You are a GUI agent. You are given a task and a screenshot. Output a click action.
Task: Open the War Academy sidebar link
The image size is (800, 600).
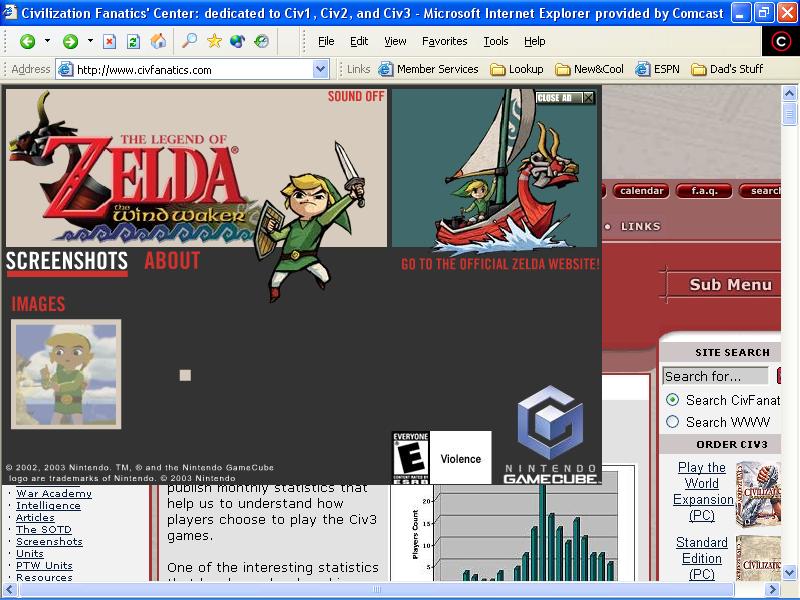[54, 493]
